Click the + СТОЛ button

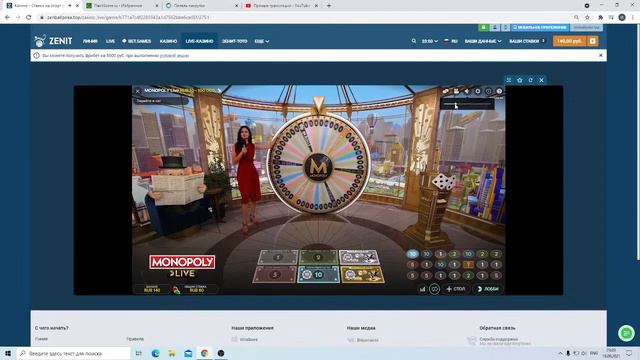coord(456,289)
